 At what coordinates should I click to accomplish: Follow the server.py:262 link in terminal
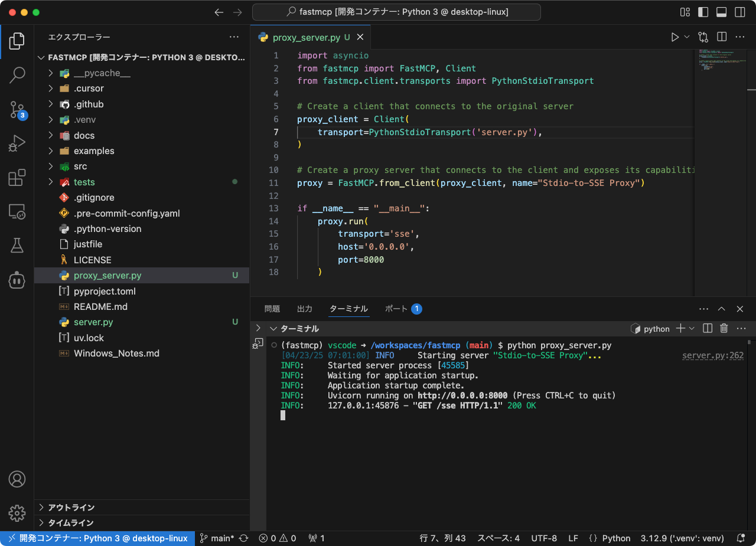tap(712, 355)
